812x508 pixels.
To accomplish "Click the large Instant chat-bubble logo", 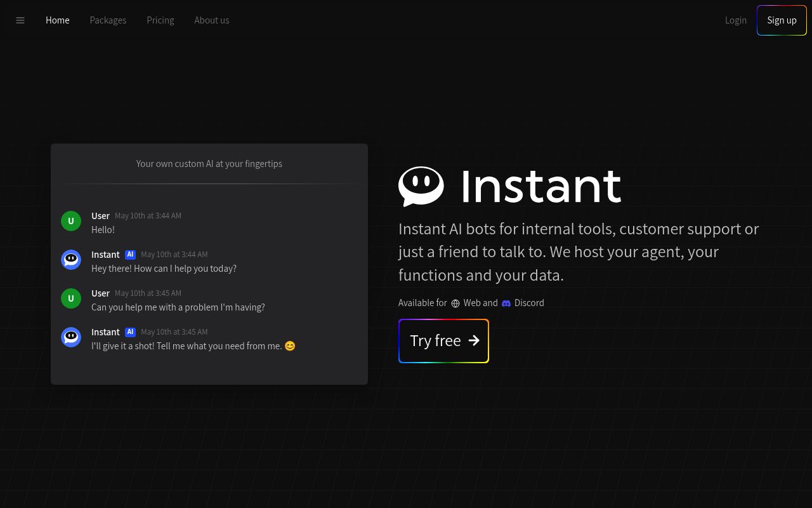I will click(421, 186).
